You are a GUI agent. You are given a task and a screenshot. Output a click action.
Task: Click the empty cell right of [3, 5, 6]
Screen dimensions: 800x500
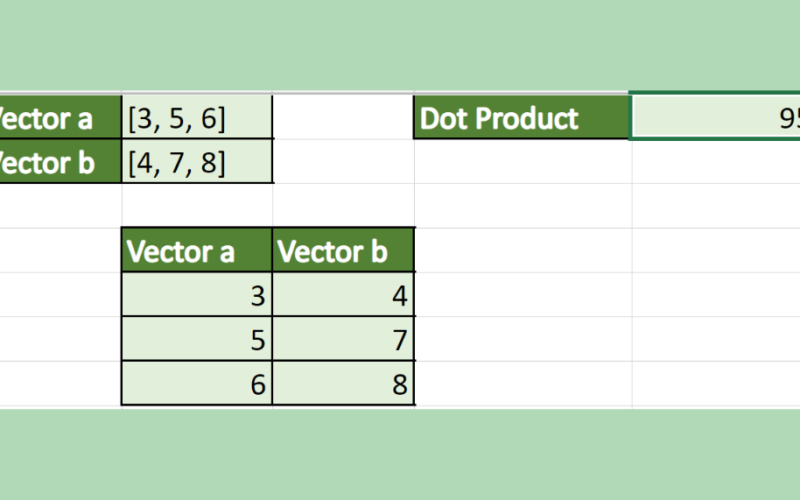click(344, 118)
